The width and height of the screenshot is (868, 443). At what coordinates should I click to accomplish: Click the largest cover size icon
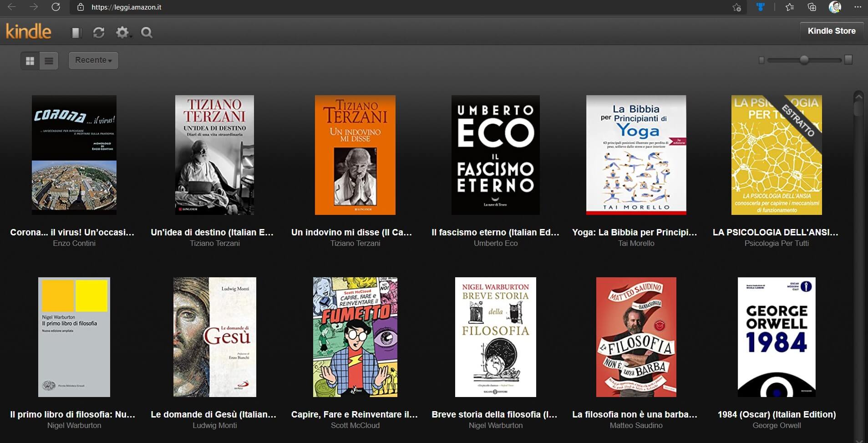[848, 60]
